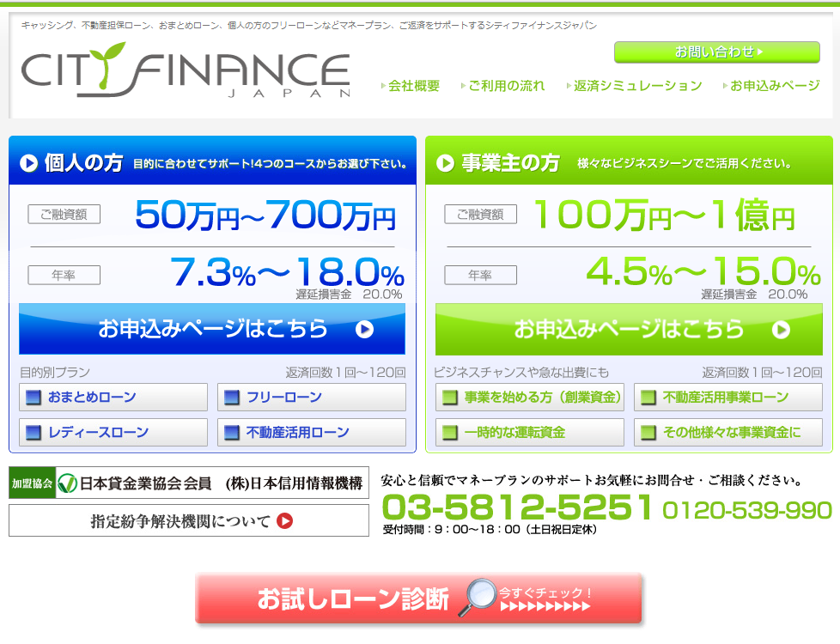Click the green お申込みページはこちら button

(x=629, y=329)
